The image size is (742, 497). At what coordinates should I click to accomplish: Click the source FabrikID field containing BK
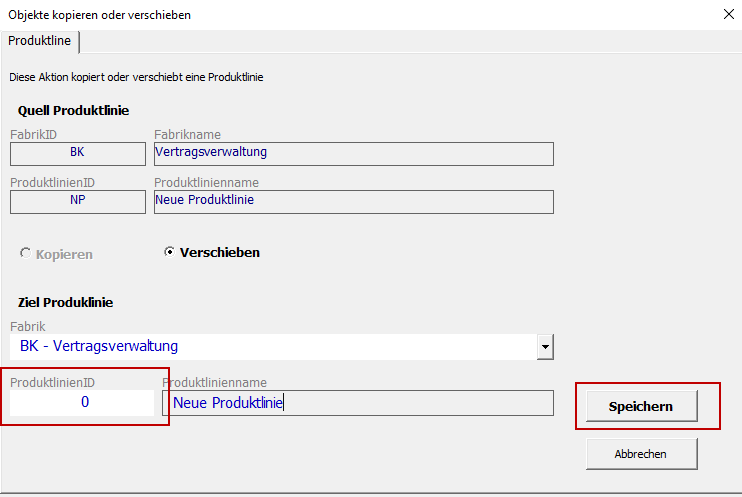[78, 153]
